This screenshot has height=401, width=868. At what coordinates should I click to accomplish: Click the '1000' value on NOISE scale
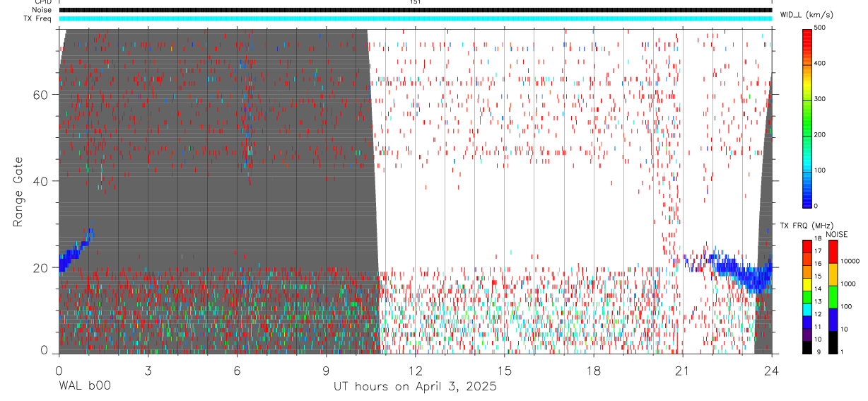(848, 284)
